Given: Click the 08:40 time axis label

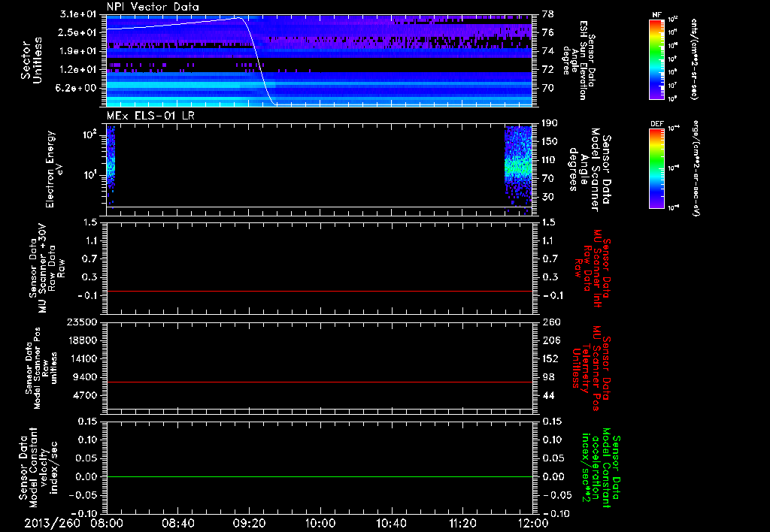Looking at the screenshot, I should 177,523.
